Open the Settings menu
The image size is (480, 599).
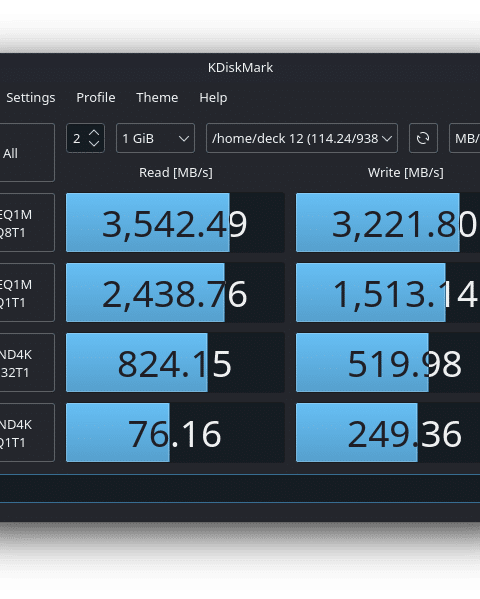point(31,97)
